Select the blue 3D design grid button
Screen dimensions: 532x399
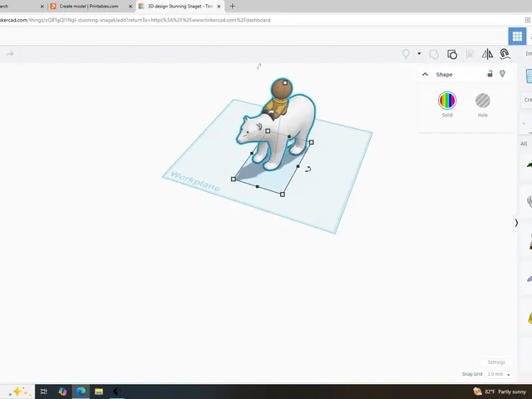(517, 36)
